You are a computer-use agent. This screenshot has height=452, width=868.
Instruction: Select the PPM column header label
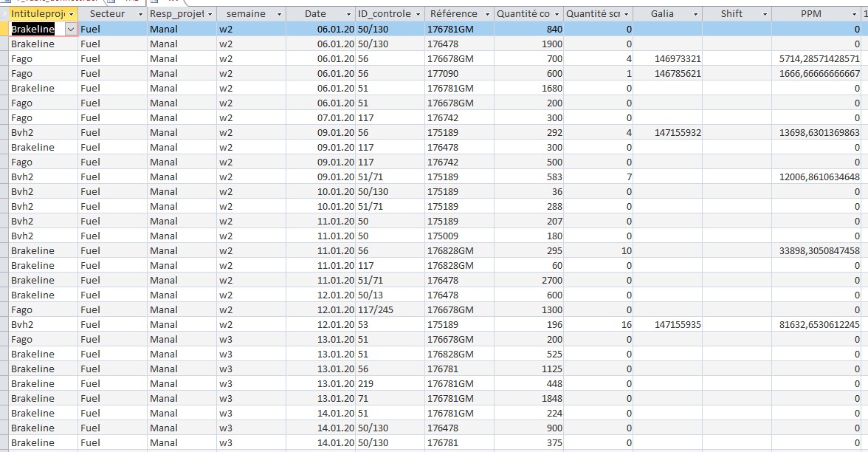click(x=811, y=14)
